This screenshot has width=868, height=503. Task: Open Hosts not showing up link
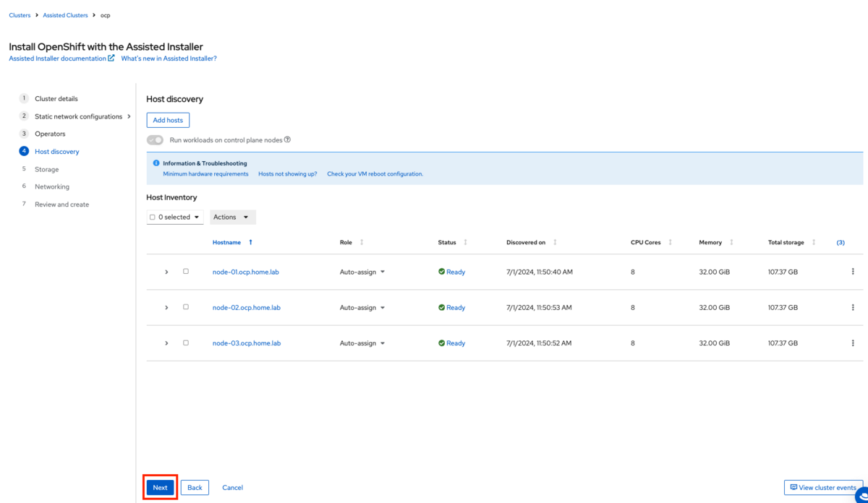[287, 174]
